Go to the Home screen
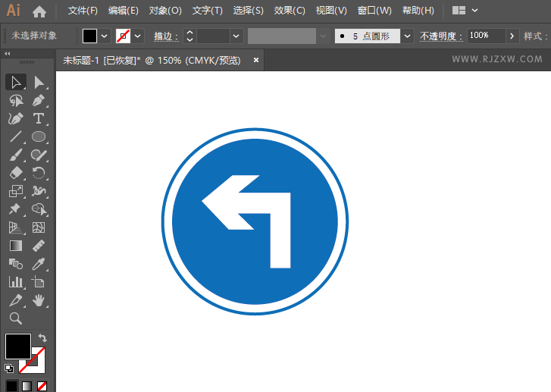This screenshot has width=551, height=392. click(39, 11)
